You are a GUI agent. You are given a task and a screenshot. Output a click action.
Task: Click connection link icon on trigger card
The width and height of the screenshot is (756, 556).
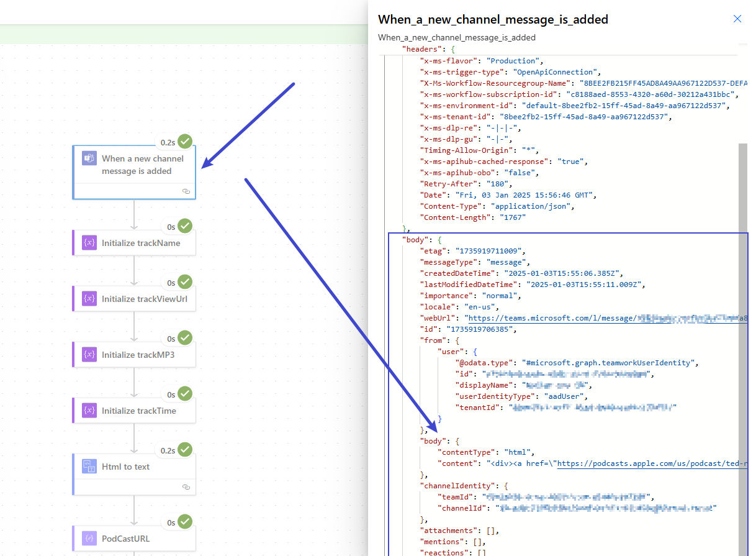[186, 191]
